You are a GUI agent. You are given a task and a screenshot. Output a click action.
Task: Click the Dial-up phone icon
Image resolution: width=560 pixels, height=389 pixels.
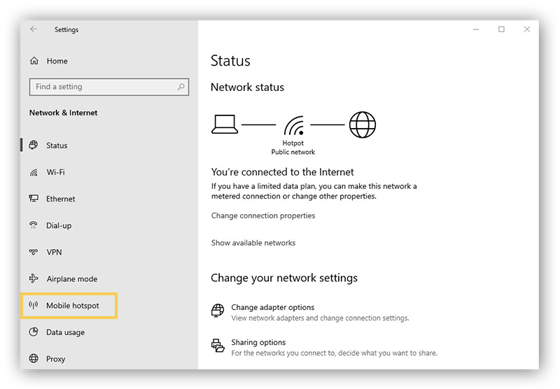pos(34,225)
